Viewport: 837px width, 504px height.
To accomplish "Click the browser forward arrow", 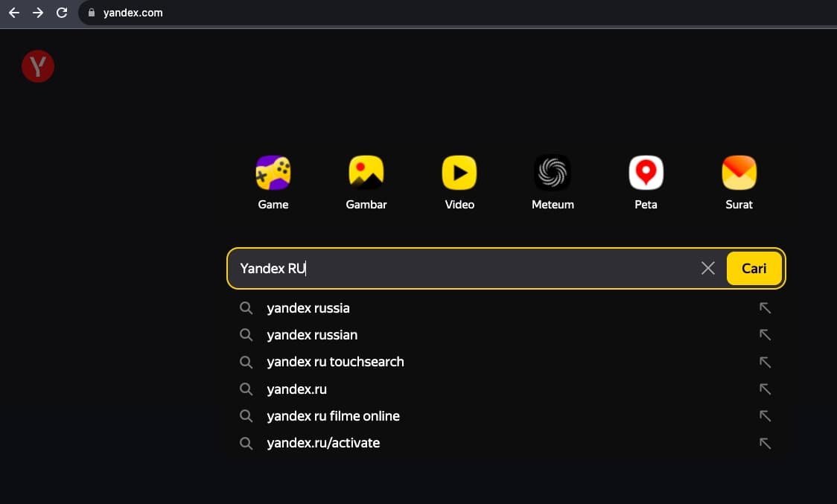I will click(x=38, y=12).
